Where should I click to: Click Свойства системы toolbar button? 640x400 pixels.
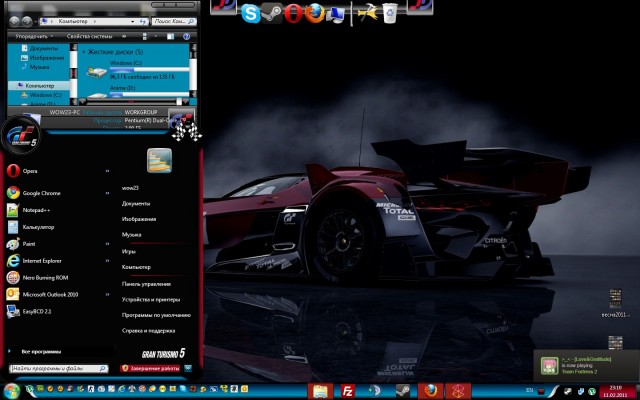coord(89,36)
